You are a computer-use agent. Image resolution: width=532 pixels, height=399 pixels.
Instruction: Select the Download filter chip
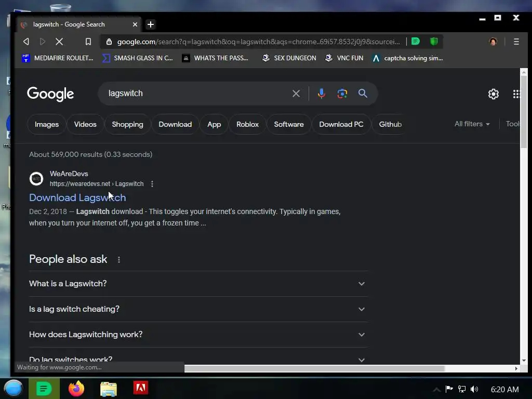click(x=175, y=125)
